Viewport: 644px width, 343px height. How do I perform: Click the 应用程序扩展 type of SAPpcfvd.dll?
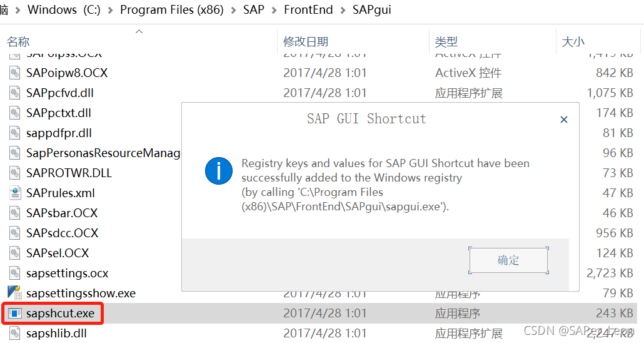(x=469, y=93)
